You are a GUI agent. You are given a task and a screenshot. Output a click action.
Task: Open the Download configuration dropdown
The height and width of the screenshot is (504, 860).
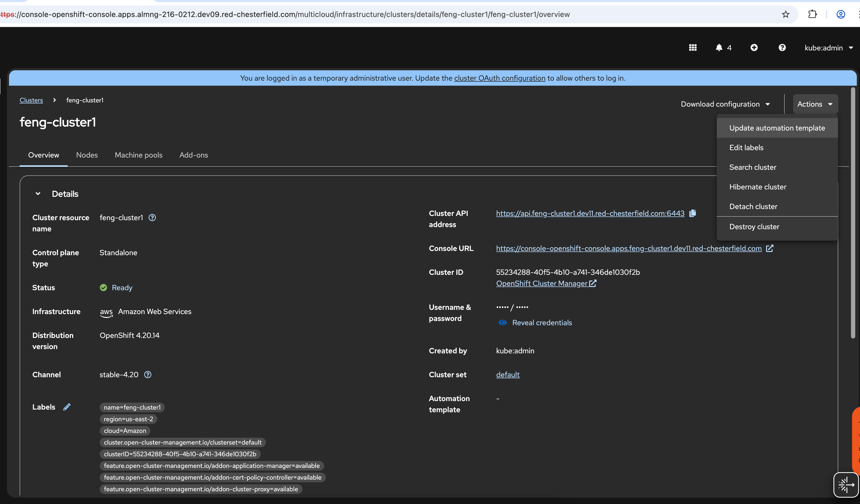(x=725, y=104)
